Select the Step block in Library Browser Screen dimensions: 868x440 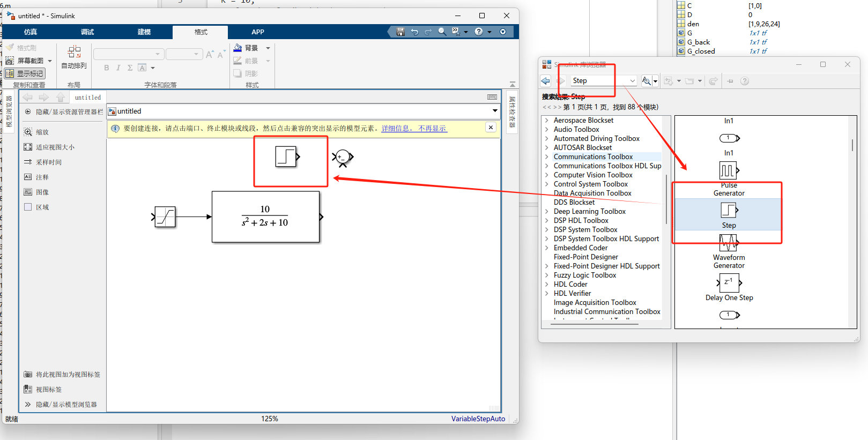pyautogui.click(x=729, y=214)
